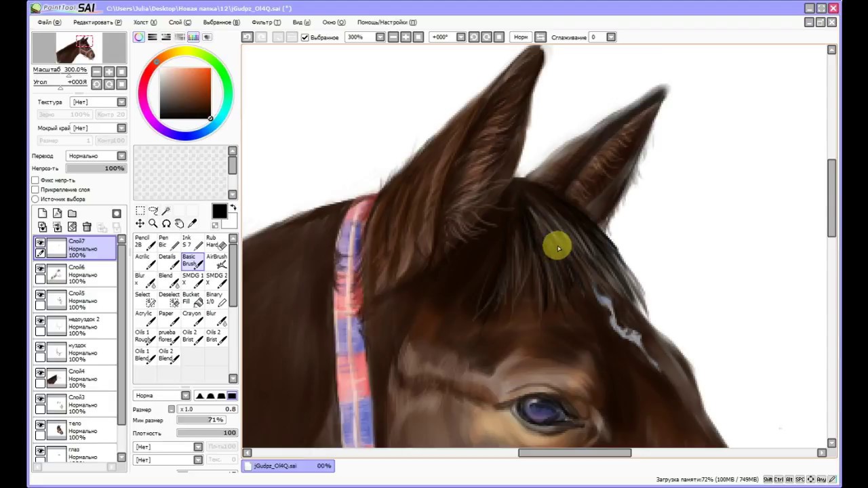Pick the Acrilic brush
Viewport: 868px width, 488px height.
tap(145, 261)
